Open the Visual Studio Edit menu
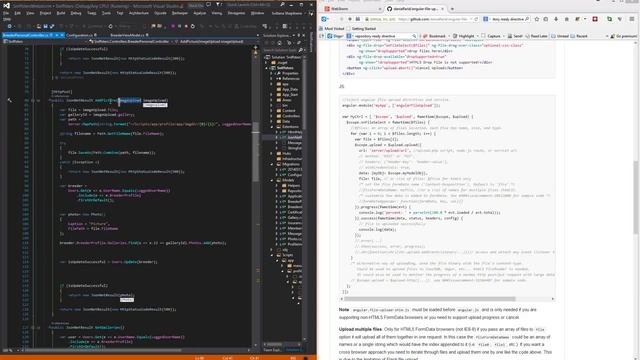Image resolution: width=640 pixels, height=360 pixels. tap(18, 13)
